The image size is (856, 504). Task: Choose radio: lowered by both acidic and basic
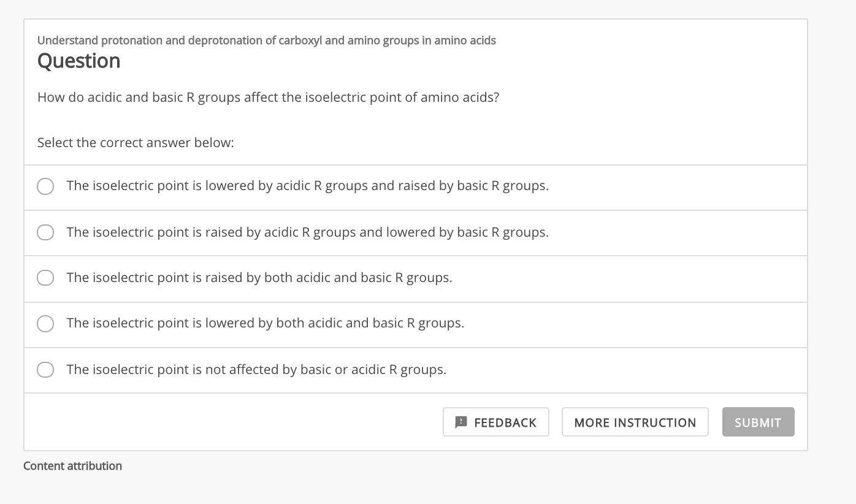pos(45,323)
